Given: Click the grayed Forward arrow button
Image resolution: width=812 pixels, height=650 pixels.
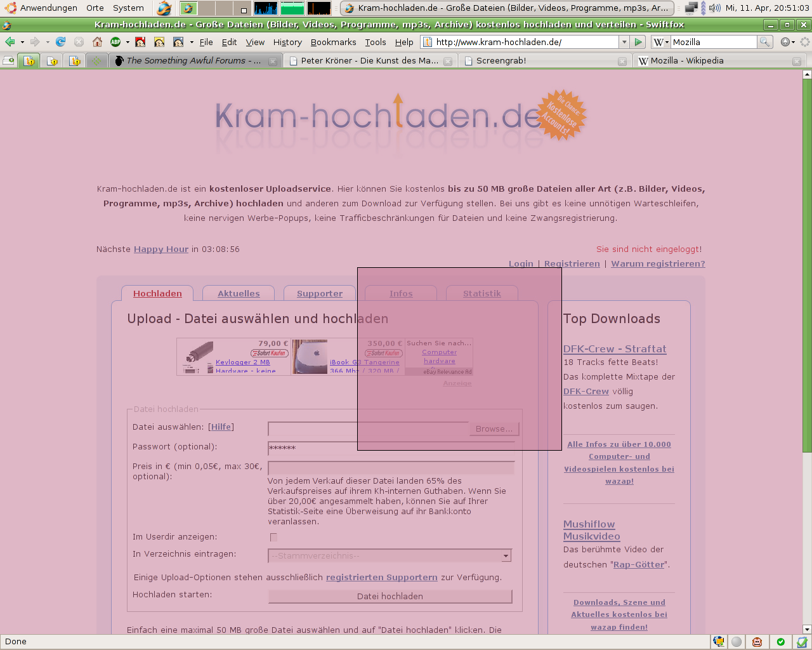Looking at the screenshot, I should (35, 42).
